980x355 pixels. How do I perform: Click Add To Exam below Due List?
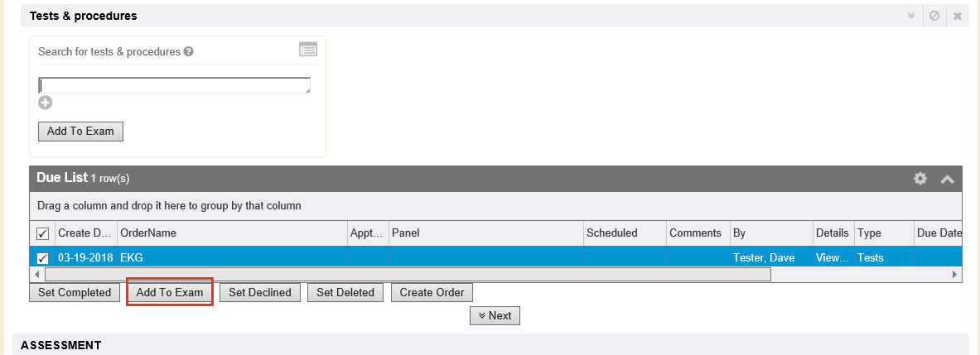pyautogui.click(x=170, y=292)
